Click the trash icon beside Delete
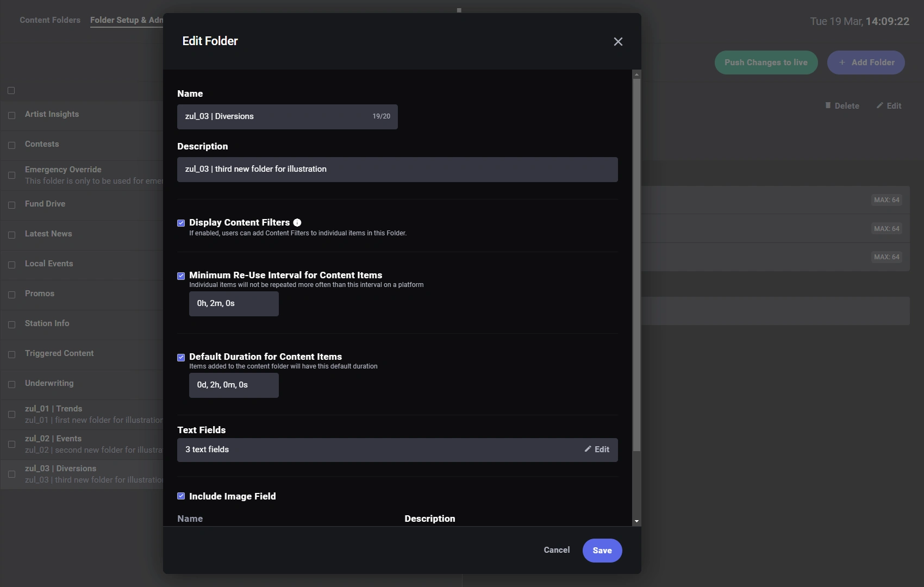 pos(828,106)
